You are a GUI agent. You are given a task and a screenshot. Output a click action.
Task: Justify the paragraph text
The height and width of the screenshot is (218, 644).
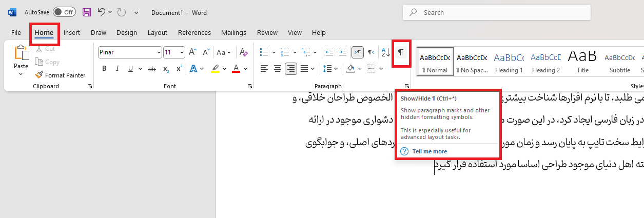point(304,69)
